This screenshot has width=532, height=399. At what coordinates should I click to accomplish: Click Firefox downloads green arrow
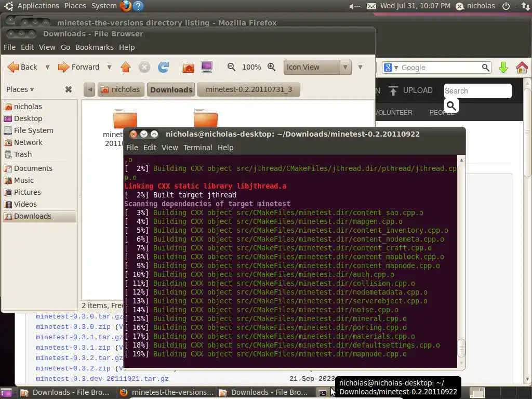(x=503, y=68)
